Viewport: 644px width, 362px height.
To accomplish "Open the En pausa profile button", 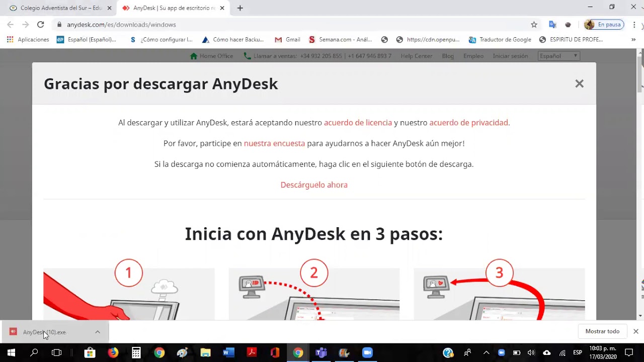I will tap(604, 24).
